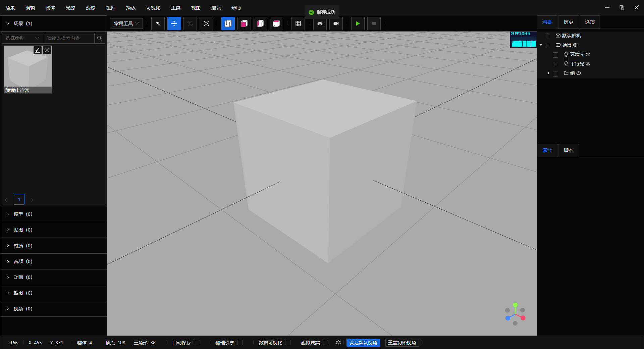Click the 重置初始视角 button
Image resolution: width=644 pixels, height=349 pixels.
402,343
